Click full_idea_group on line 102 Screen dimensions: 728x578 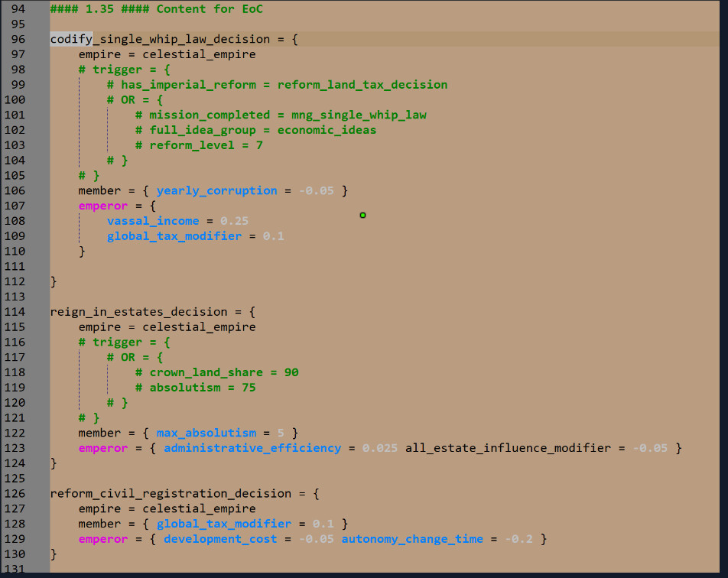(203, 131)
